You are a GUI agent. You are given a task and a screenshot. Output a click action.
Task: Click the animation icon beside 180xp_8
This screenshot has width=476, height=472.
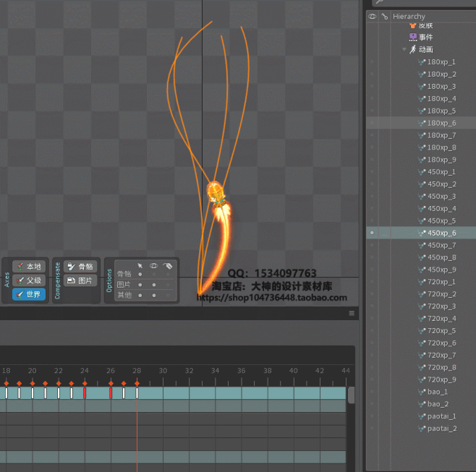422,147
